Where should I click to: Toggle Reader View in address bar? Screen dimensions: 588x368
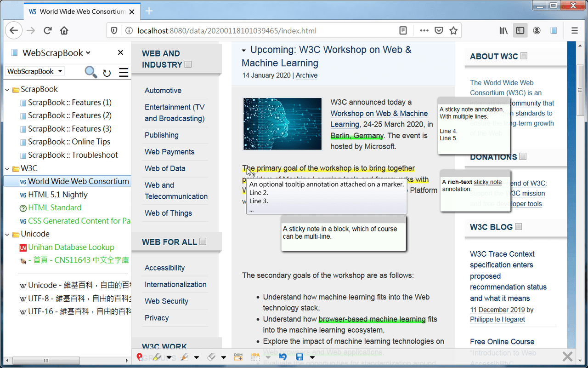403,31
